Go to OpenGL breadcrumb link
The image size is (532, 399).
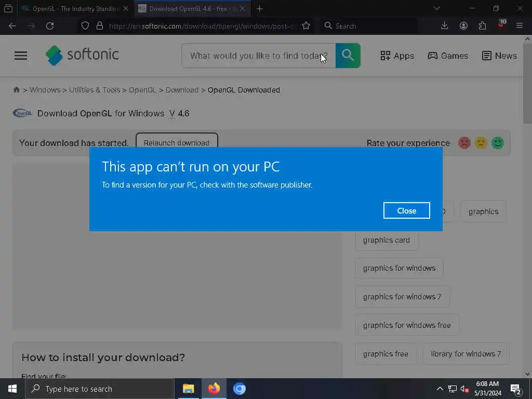coord(142,90)
